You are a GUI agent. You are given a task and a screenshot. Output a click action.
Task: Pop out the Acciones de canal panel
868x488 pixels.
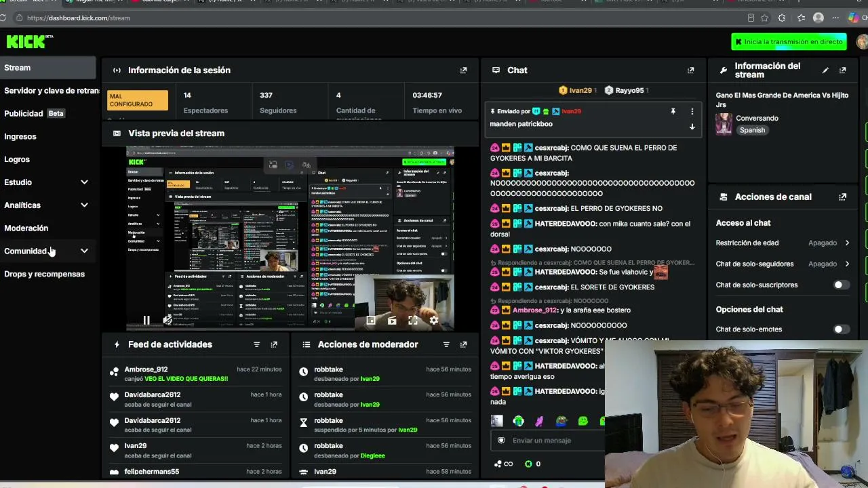[x=843, y=197]
